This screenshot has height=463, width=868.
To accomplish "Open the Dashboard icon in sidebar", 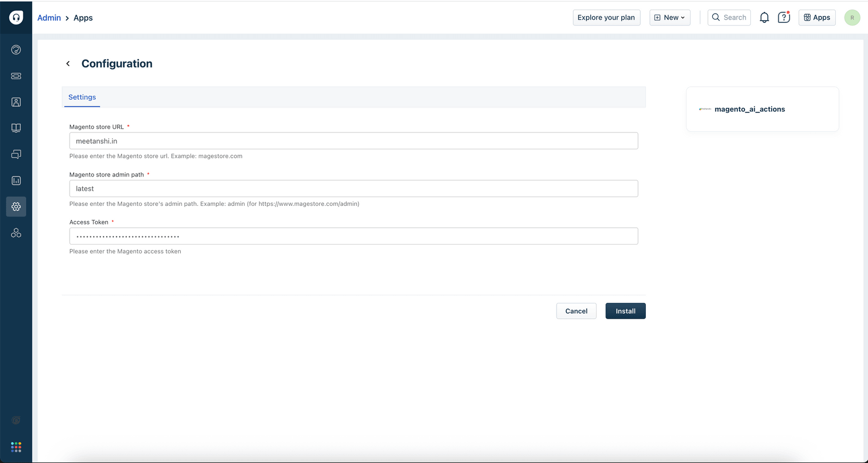I will click(16, 50).
